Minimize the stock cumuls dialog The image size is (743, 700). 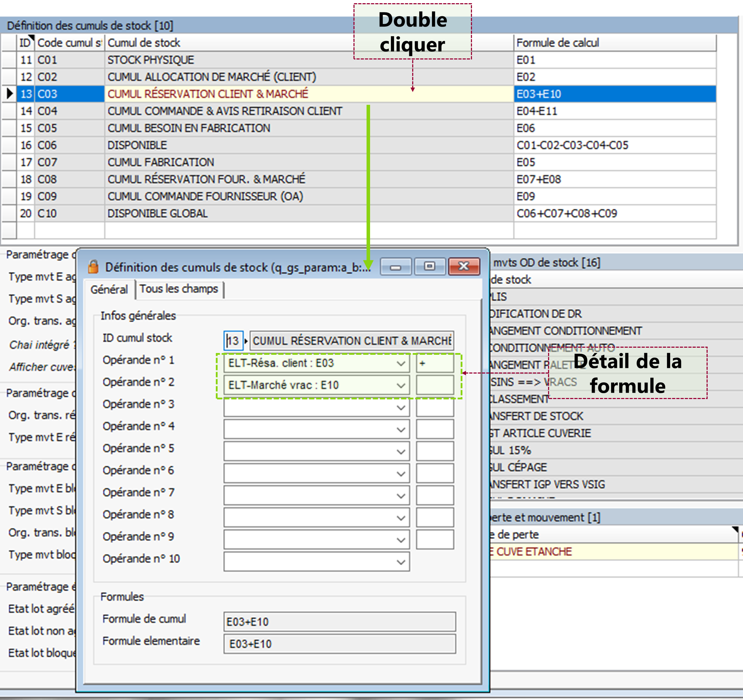tap(396, 267)
